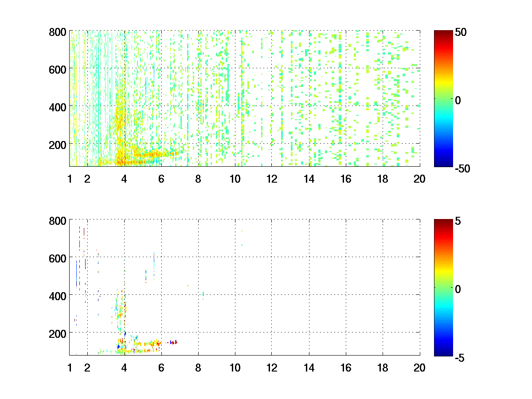Select the 200 y-tick of the top plot
This screenshot has width=532, height=399.
[58, 145]
